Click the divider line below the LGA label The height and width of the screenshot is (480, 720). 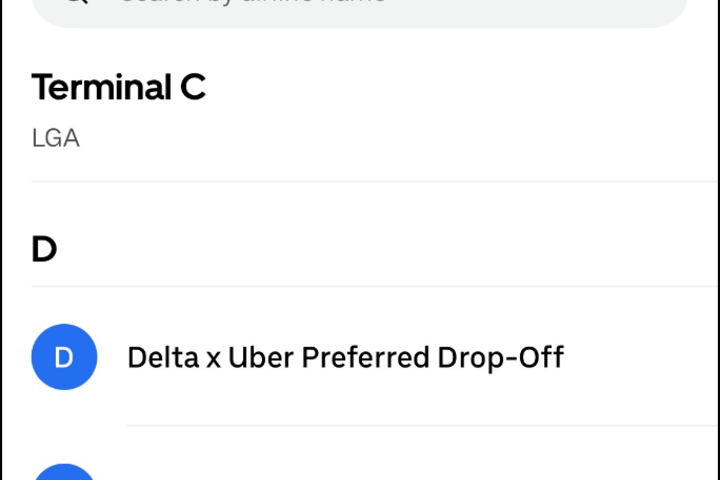(x=360, y=182)
